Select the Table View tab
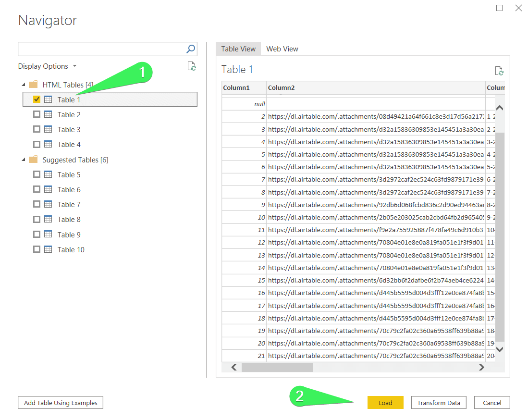This screenshot has height=420, width=528. [x=238, y=49]
